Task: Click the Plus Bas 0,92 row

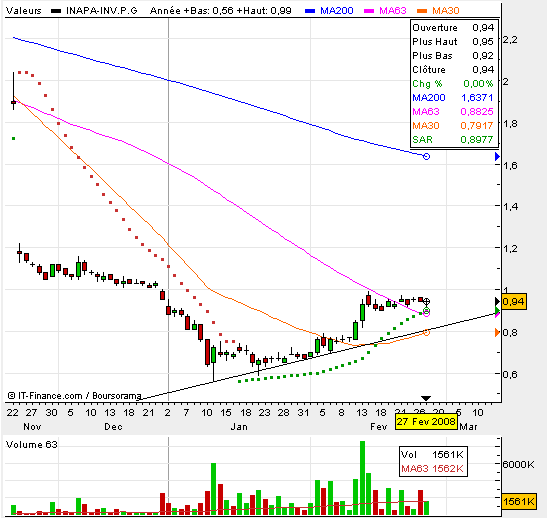Action: (453, 55)
